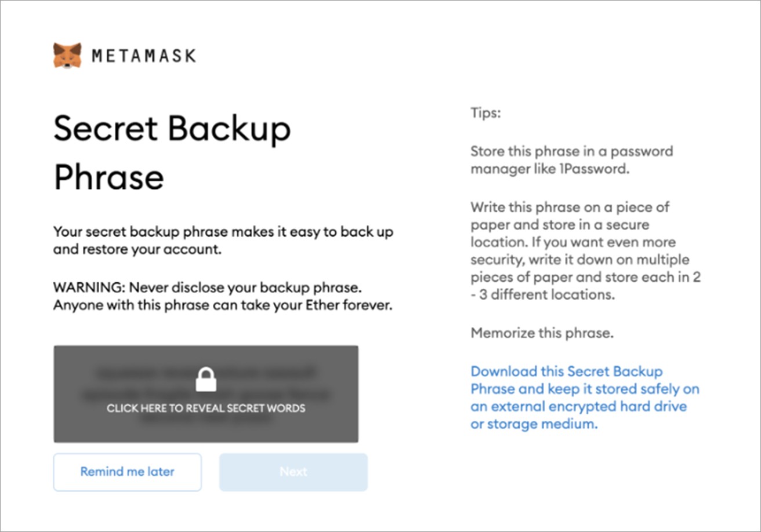Viewport: 761px width, 532px height.
Task: Select the 'makes it easy to back up' sentence
Action: [223, 232]
